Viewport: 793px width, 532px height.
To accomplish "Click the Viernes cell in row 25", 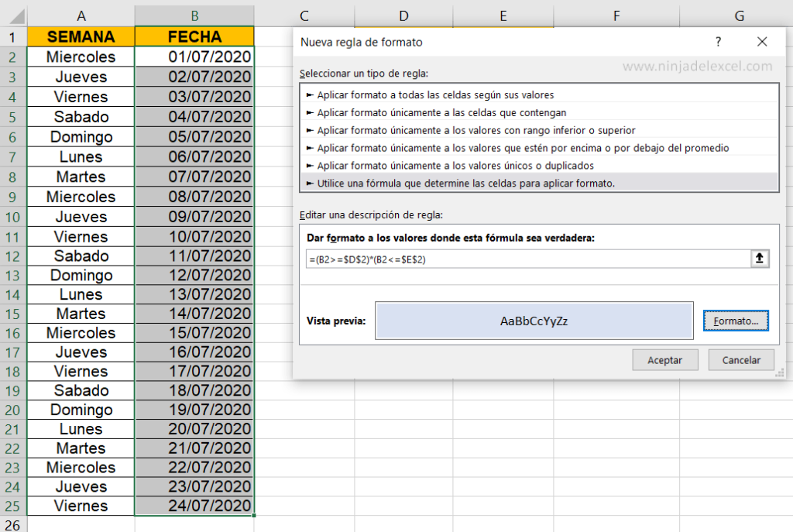I will pyautogui.click(x=81, y=506).
